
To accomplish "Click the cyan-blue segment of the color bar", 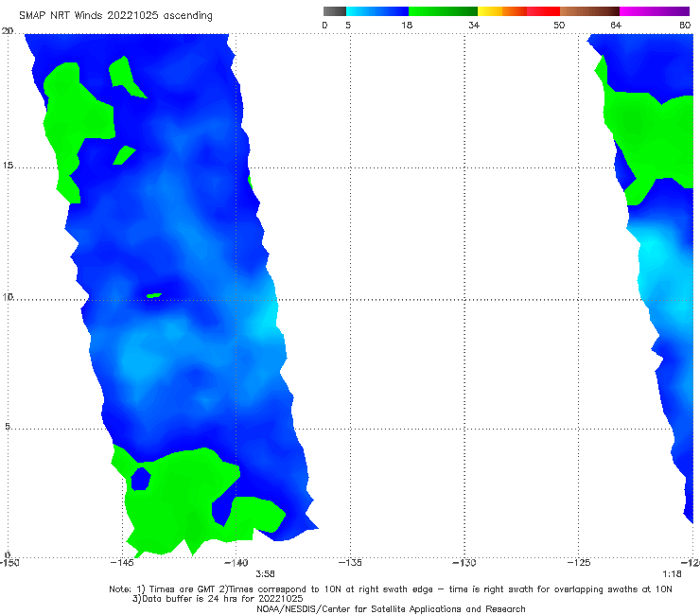I will (377, 11).
